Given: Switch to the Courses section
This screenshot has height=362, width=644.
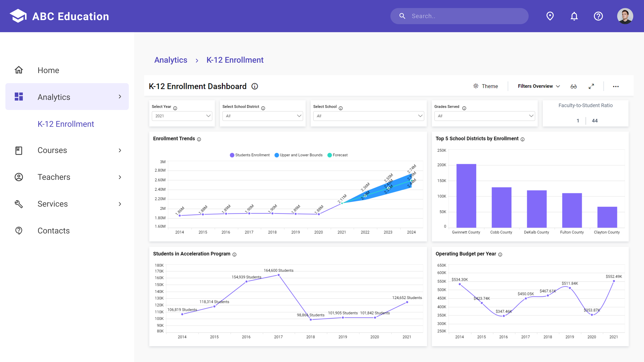Looking at the screenshot, I should tap(52, 150).
